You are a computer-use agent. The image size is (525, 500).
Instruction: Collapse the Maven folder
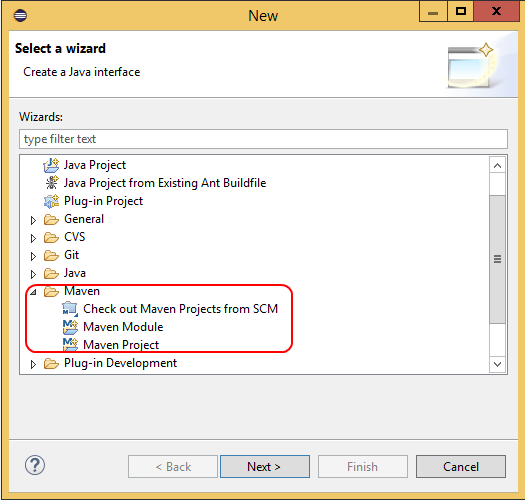(33, 292)
